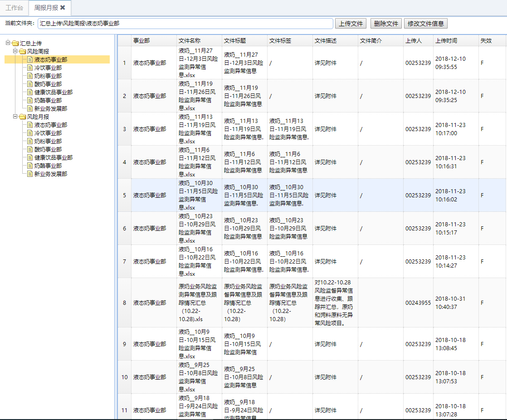Viewport: 507px width, 420px height.
Task: Collapse the 汇总上传 root tree node
Action: click(x=8, y=43)
